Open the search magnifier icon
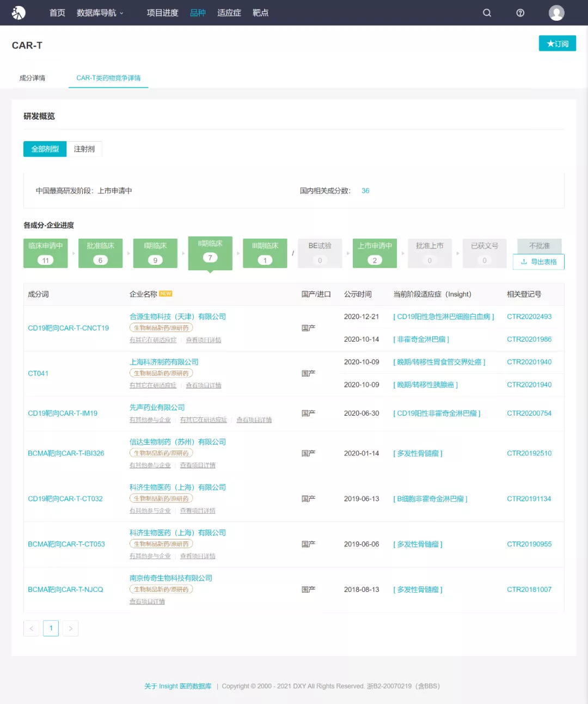588x704 pixels. click(x=487, y=13)
